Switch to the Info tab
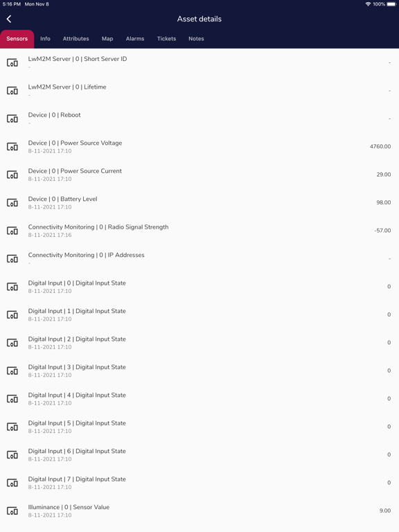This screenshot has width=399, height=532. (45, 39)
